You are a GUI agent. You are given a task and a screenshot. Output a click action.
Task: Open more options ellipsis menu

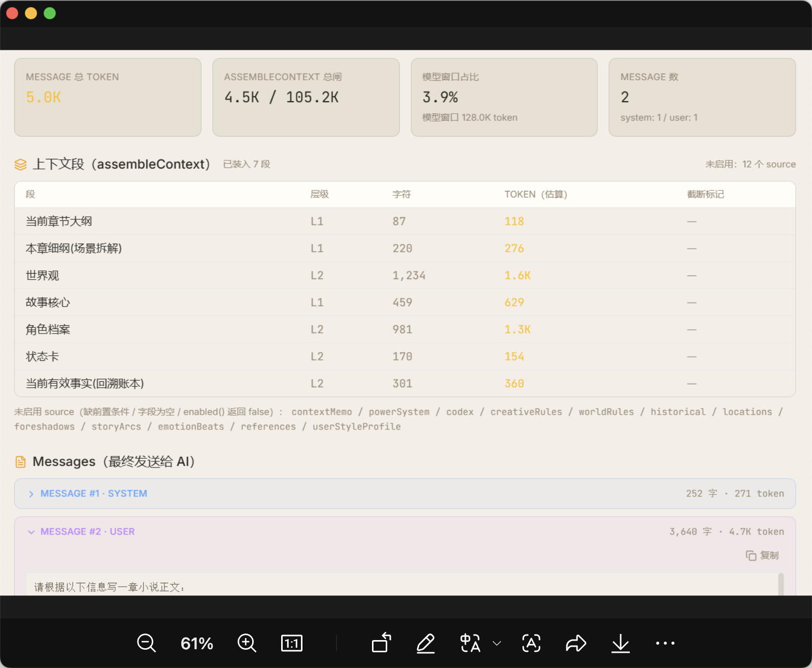point(665,643)
